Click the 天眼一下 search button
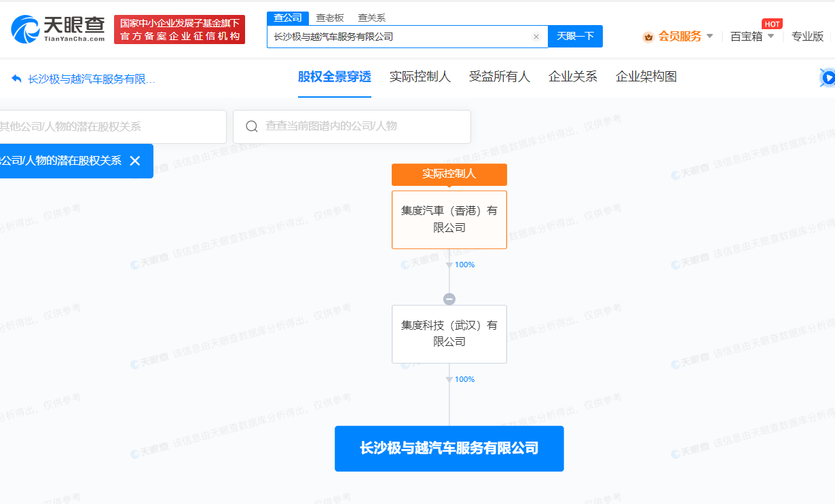This screenshot has width=835, height=504. click(576, 37)
